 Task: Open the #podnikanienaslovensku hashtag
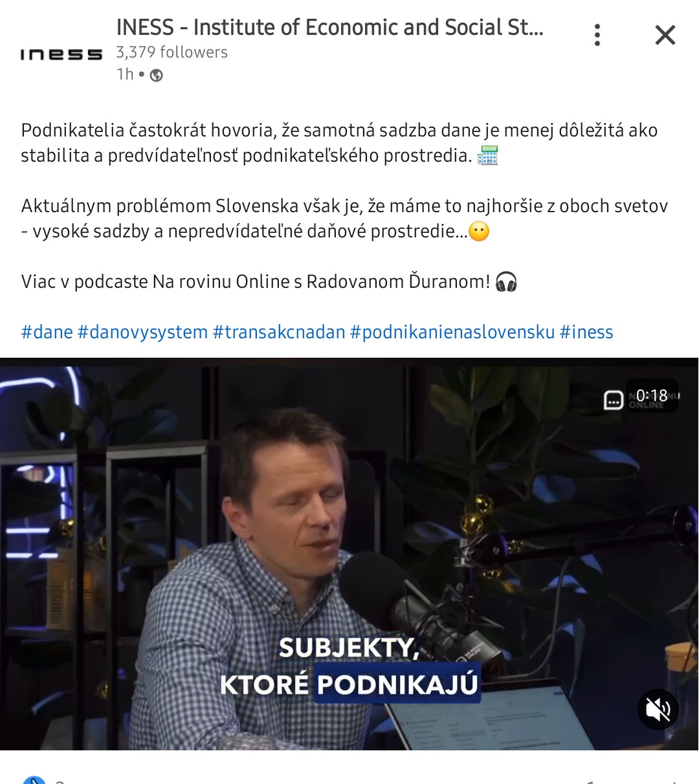click(x=452, y=332)
